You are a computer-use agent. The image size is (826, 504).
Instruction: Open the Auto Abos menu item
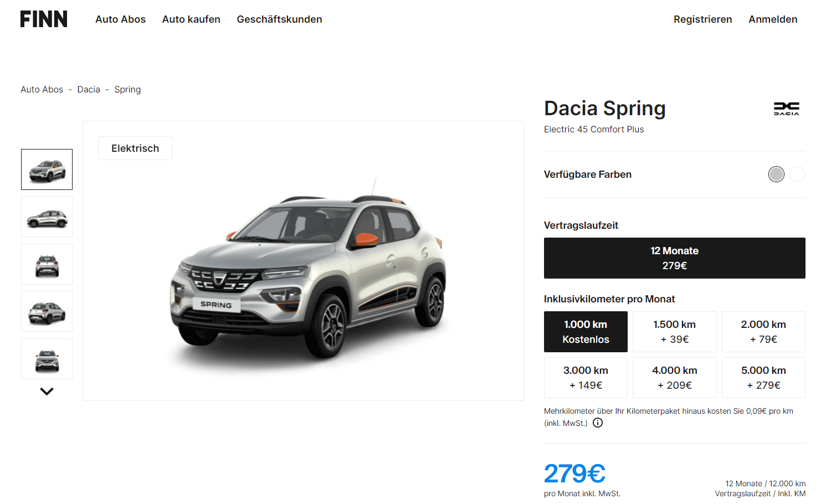click(x=120, y=19)
